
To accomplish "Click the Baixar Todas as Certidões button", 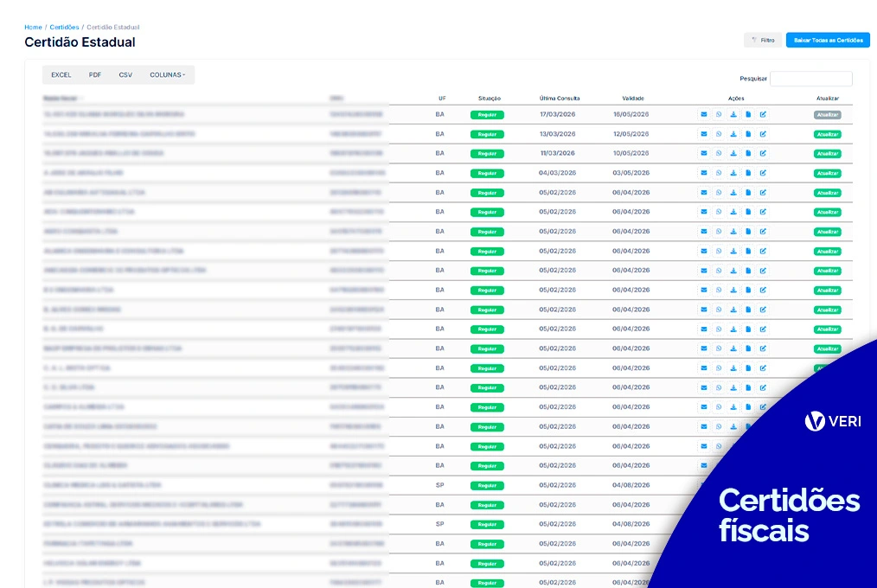I will [x=827, y=39].
